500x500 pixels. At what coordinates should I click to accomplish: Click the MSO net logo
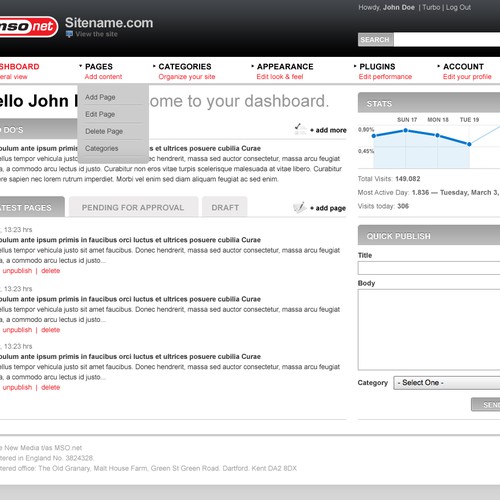[29, 27]
